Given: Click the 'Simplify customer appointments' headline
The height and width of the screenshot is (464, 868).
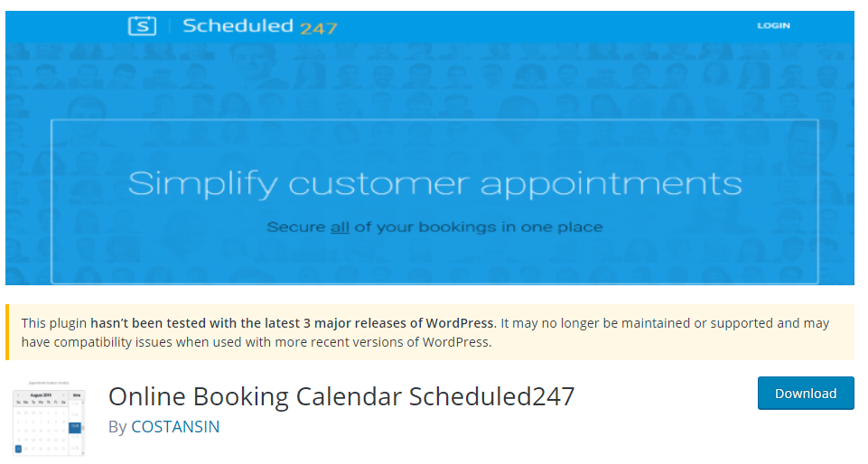Looking at the screenshot, I should 434,183.
